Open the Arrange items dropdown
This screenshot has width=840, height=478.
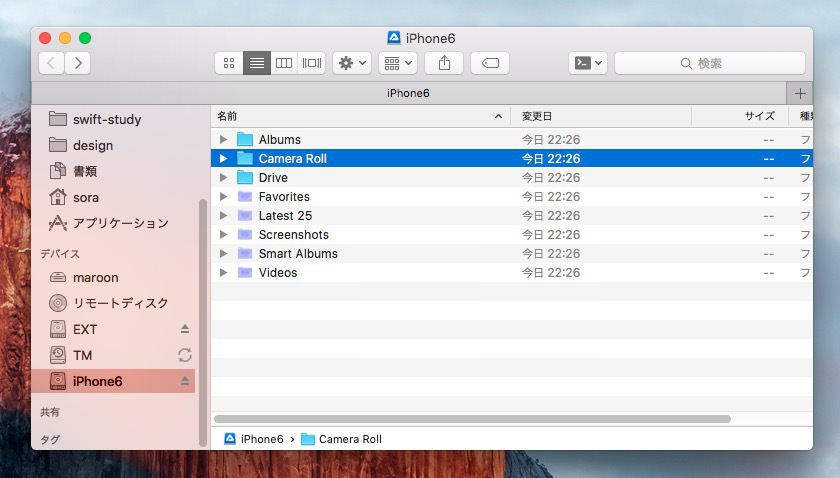point(397,63)
